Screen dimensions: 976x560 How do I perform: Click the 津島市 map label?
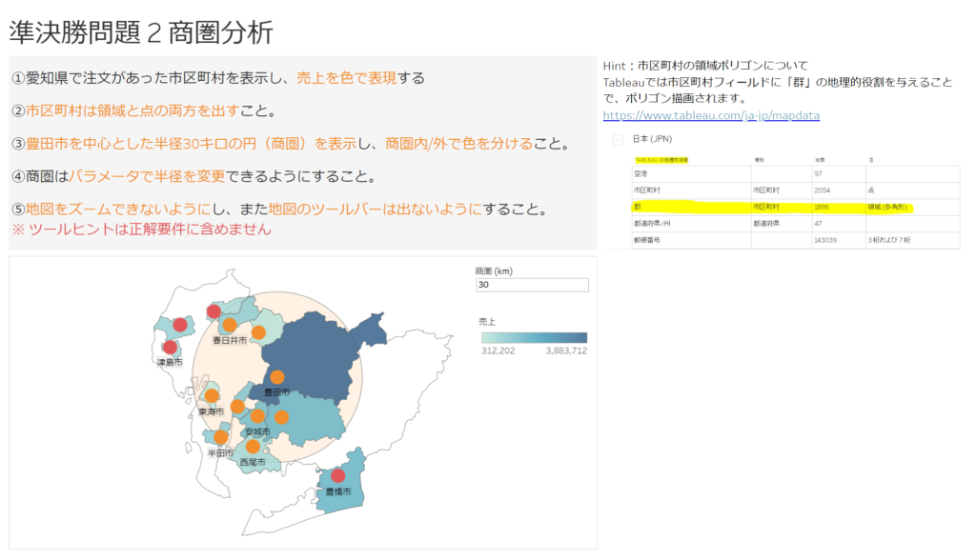(x=170, y=362)
